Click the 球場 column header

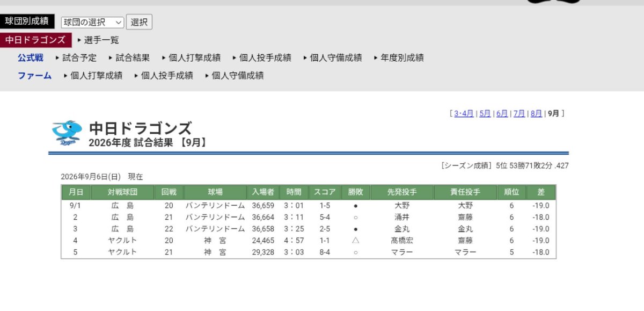215,192
